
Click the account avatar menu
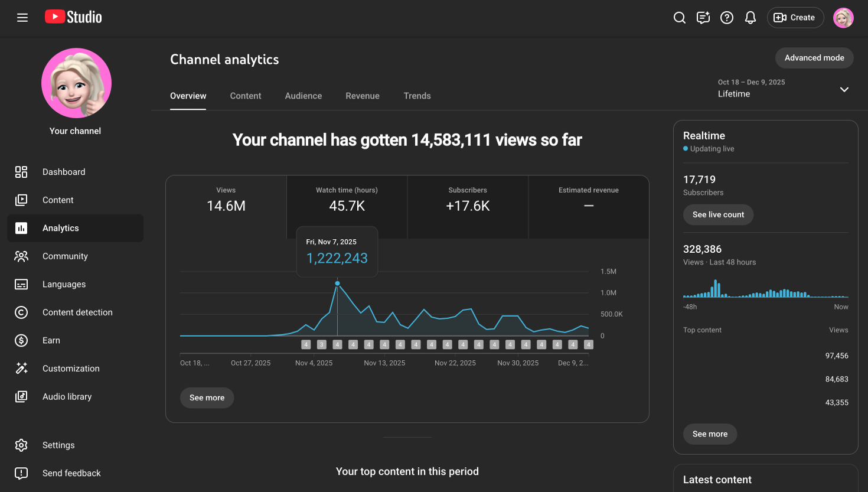click(x=843, y=18)
